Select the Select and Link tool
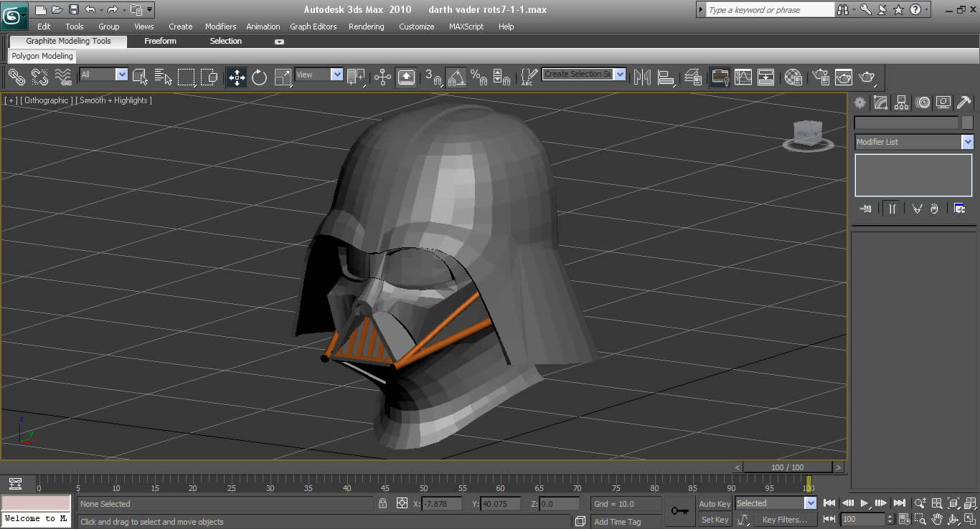 [17, 77]
